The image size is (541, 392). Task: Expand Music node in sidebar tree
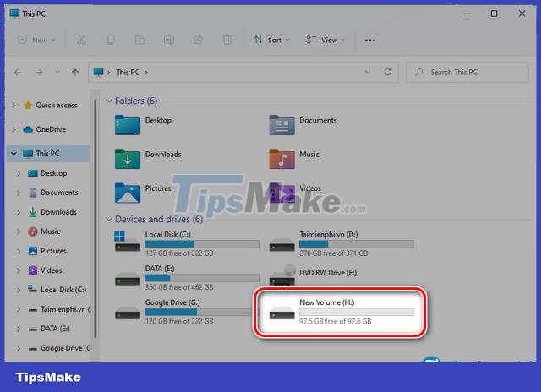click(19, 231)
